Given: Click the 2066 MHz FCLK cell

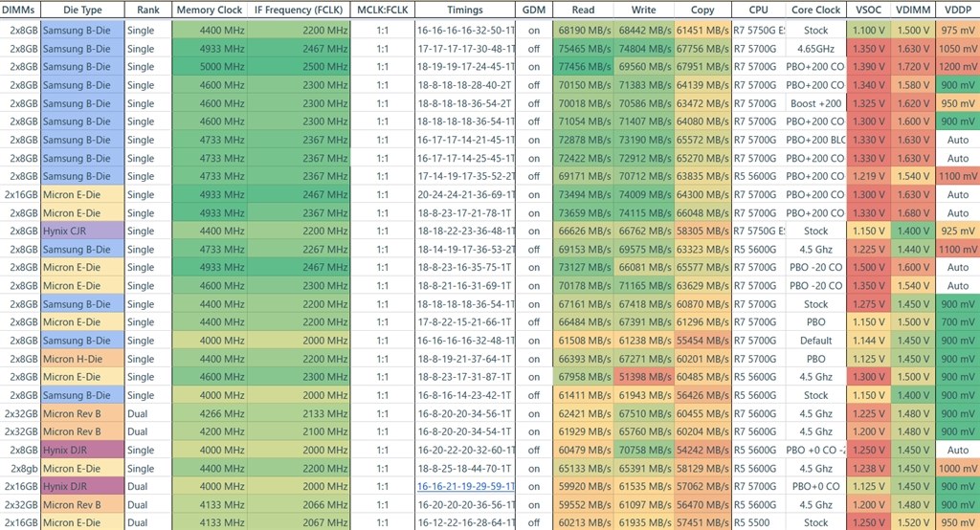Looking at the screenshot, I should coord(299,505).
